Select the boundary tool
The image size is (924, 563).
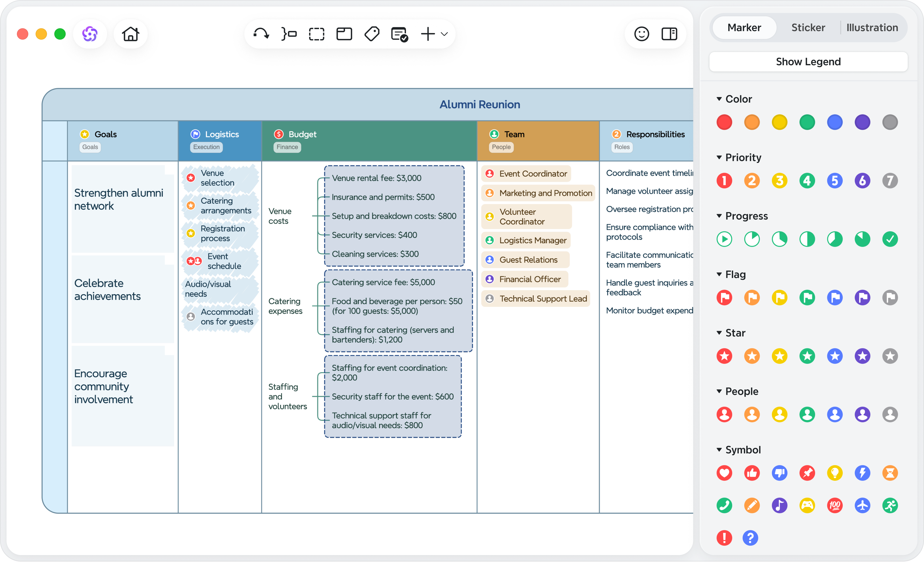[316, 34]
